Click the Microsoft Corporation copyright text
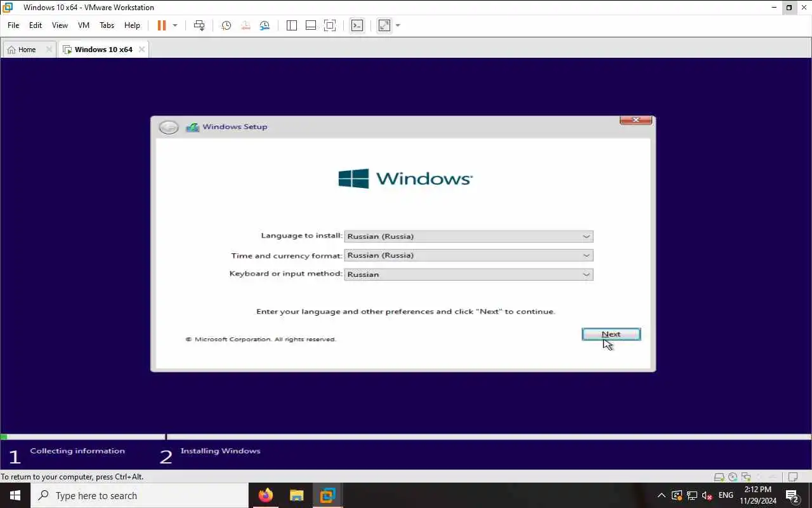The width and height of the screenshot is (812, 508). pos(261,339)
